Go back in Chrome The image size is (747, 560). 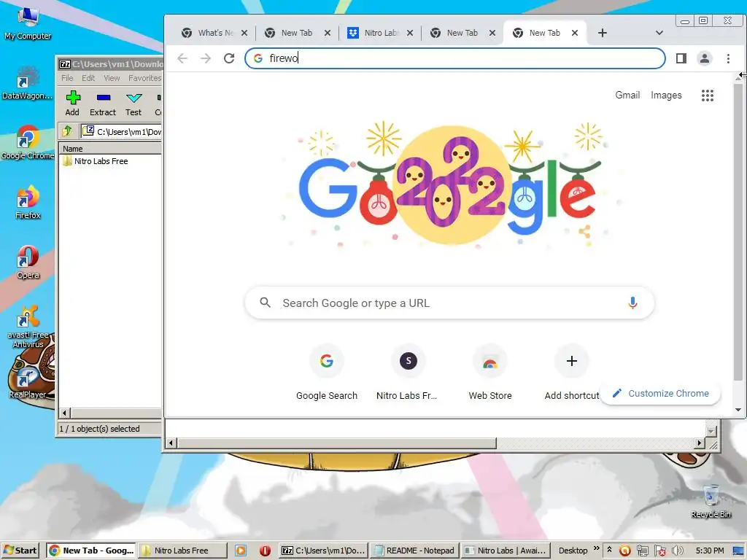[182, 58]
